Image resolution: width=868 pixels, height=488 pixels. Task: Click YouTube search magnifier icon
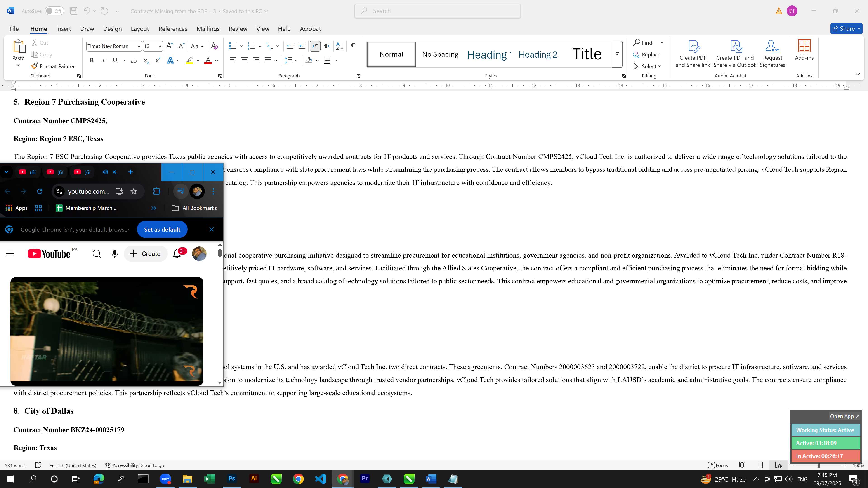[97, 254]
